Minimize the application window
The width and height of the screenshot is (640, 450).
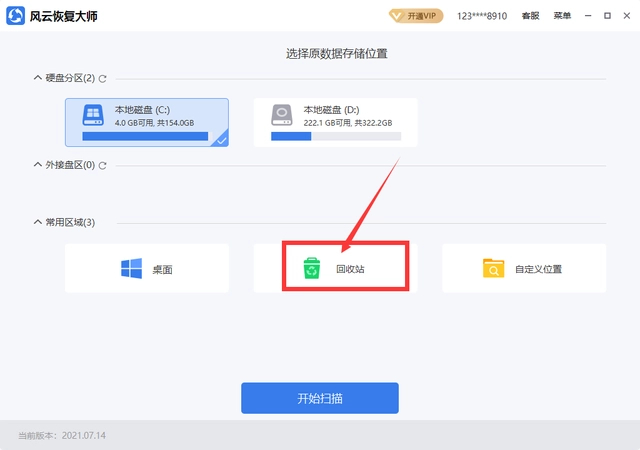coord(588,16)
